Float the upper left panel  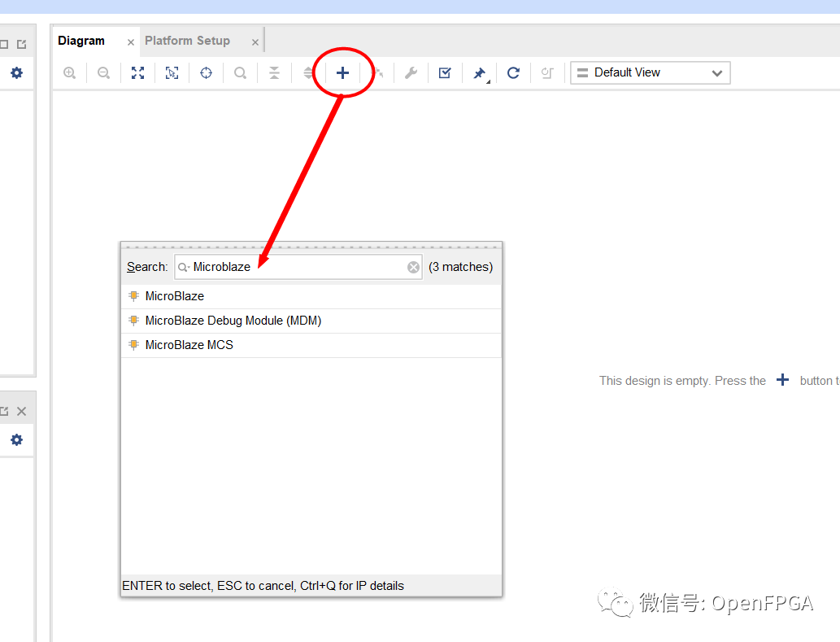click(21, 44)
